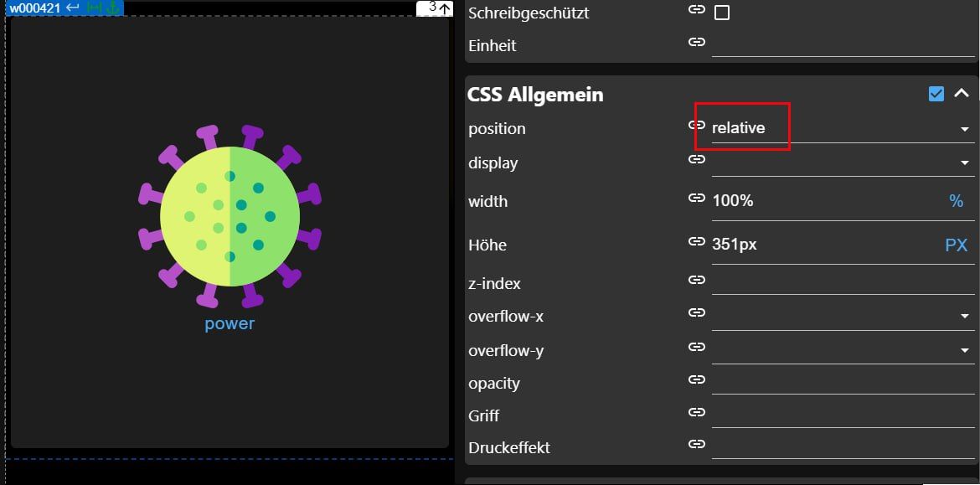Screen dimensions: 980x485
Task: Click the Schreibgeschützt label text
Action: (529, 13)
